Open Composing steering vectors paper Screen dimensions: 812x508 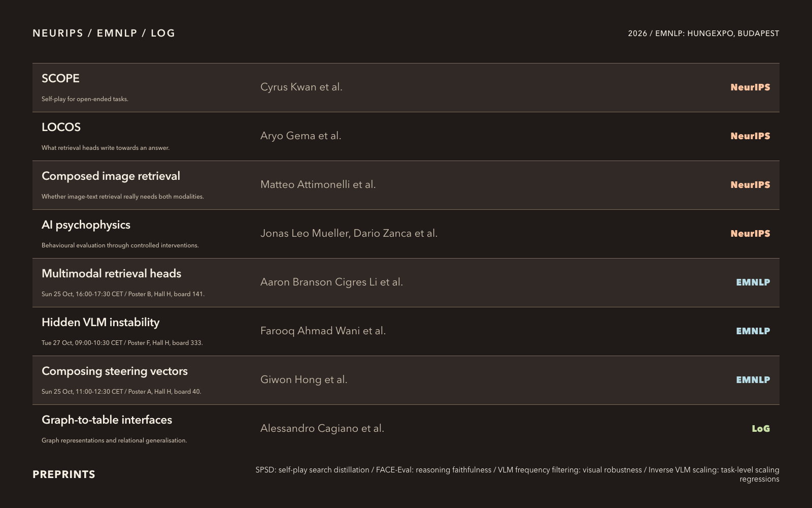point(115,371)
